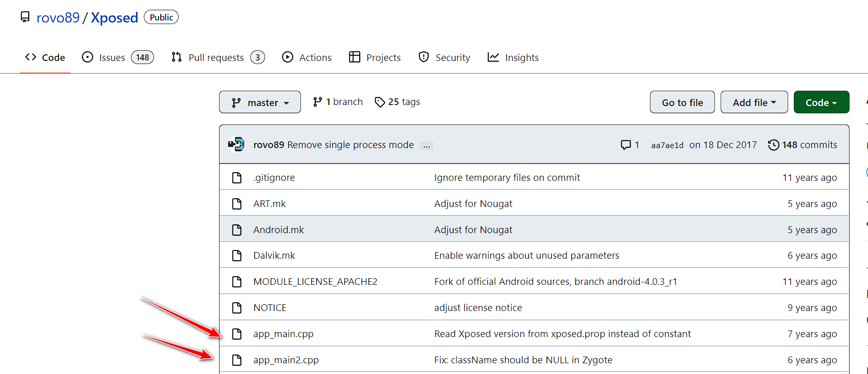
Task: Click the file icon for Android.mk
Action: 237,230
